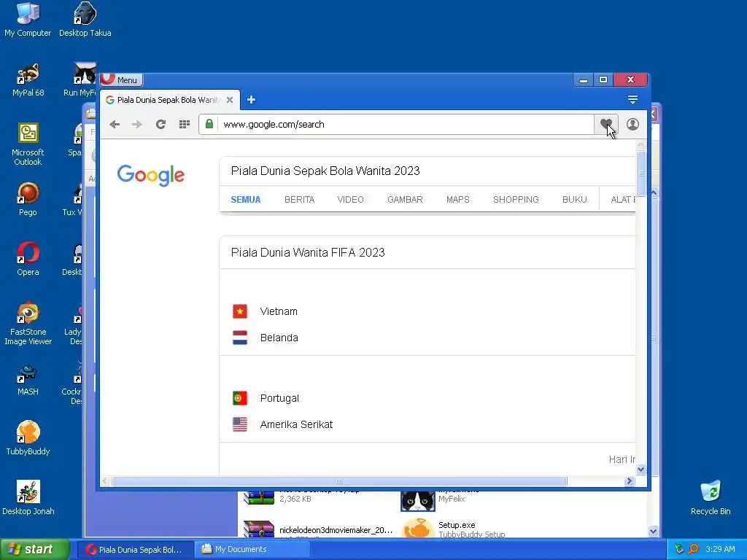Viewport: 747px width, 560px height.
Task: Click the Windows start button
Action: click(35, 549)
